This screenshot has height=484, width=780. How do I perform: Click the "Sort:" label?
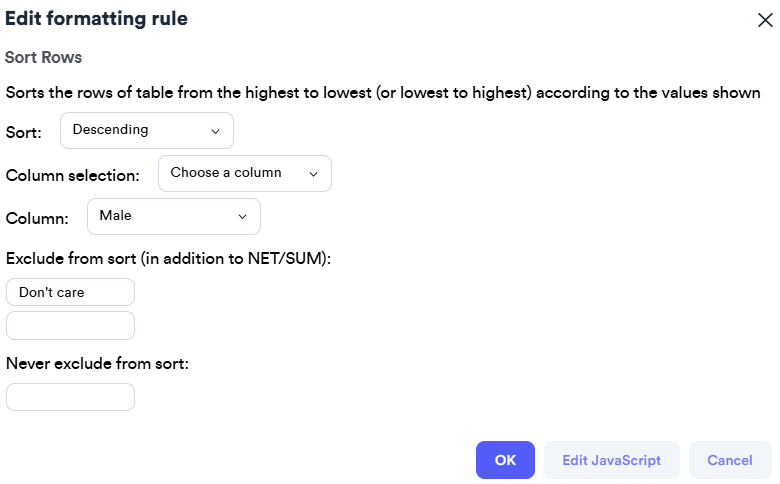pos(24,132)
